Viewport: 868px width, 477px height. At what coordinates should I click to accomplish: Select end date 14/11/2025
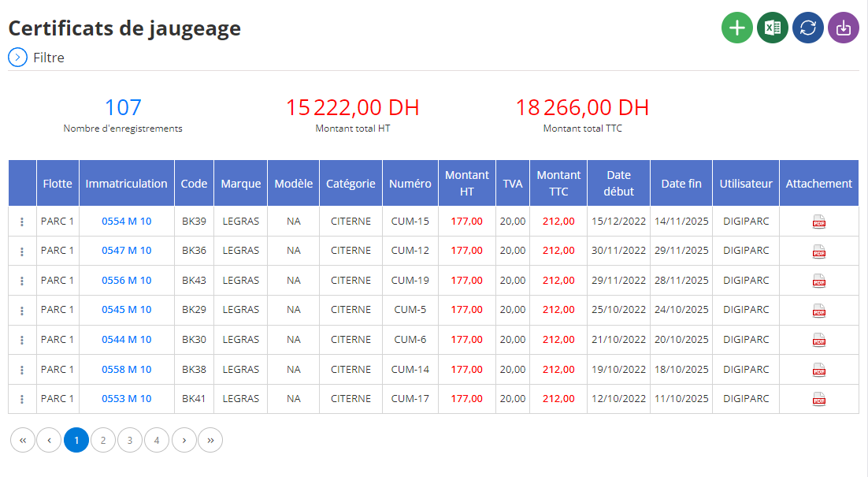681,221
